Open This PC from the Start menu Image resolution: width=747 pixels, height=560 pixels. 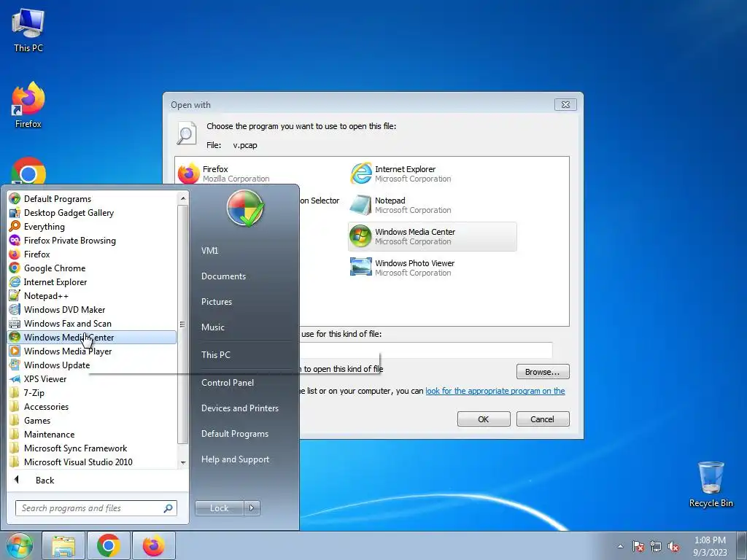tap(215, 355)
